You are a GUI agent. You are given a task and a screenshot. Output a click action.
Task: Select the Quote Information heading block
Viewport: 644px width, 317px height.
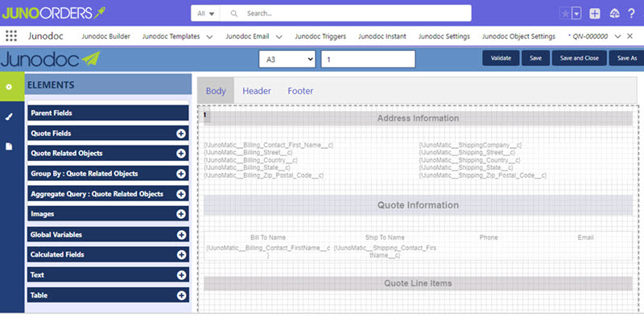418,205
